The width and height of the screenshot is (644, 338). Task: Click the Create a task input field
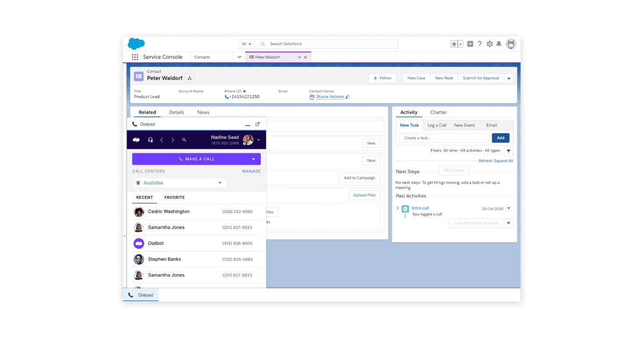coord(444,138)
